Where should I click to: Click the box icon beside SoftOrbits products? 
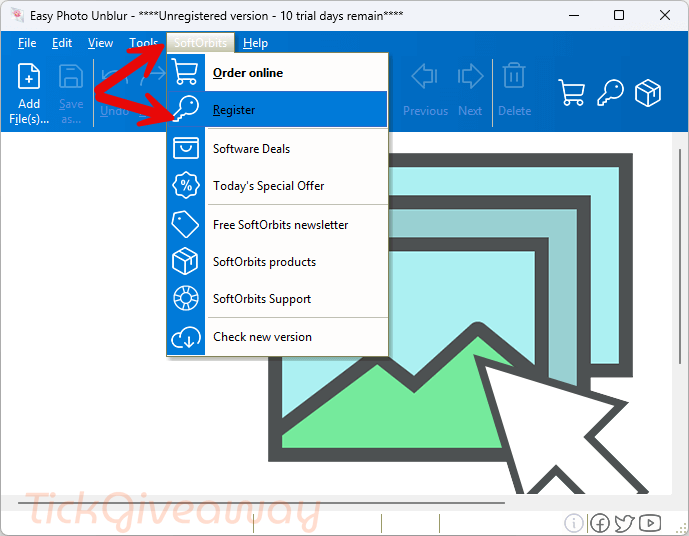point(185,261)
